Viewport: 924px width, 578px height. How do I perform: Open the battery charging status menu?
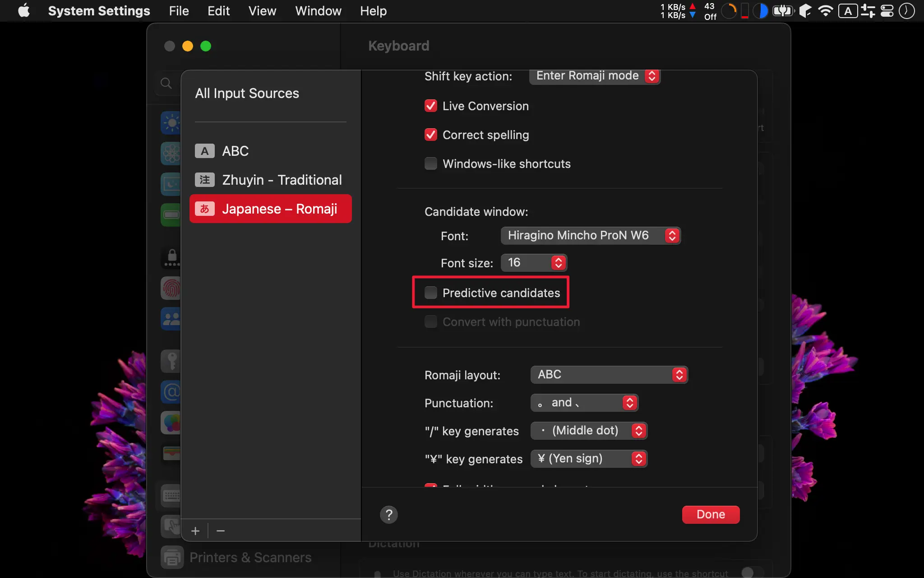click(x=783, y=11)
